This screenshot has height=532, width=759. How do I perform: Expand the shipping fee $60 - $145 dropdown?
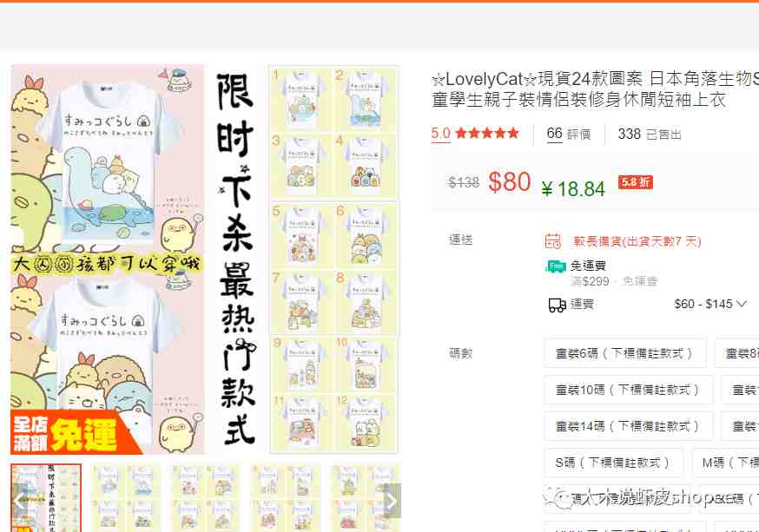710,305
